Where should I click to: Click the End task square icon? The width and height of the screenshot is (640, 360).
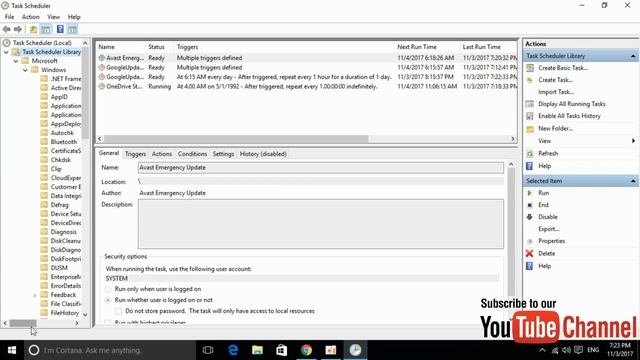tap(530, 205)
